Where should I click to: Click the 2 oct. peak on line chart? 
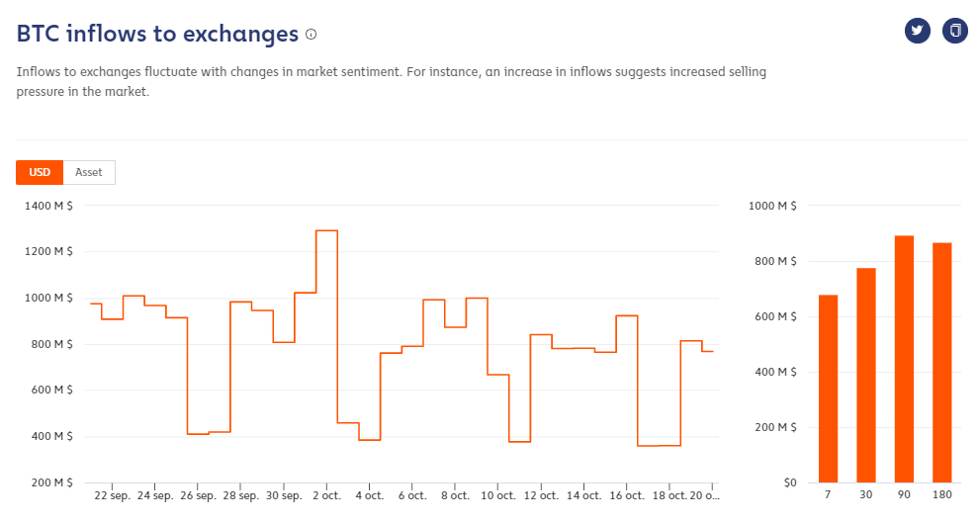point(326,230)
